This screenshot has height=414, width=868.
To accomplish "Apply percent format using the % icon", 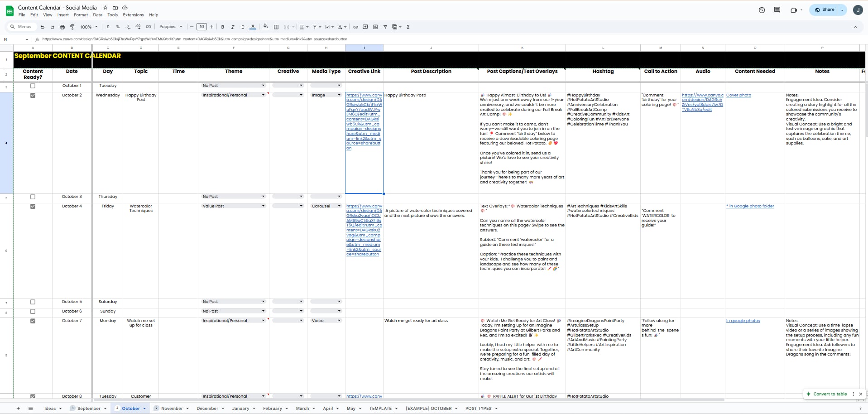I will [x=118, y=27].
